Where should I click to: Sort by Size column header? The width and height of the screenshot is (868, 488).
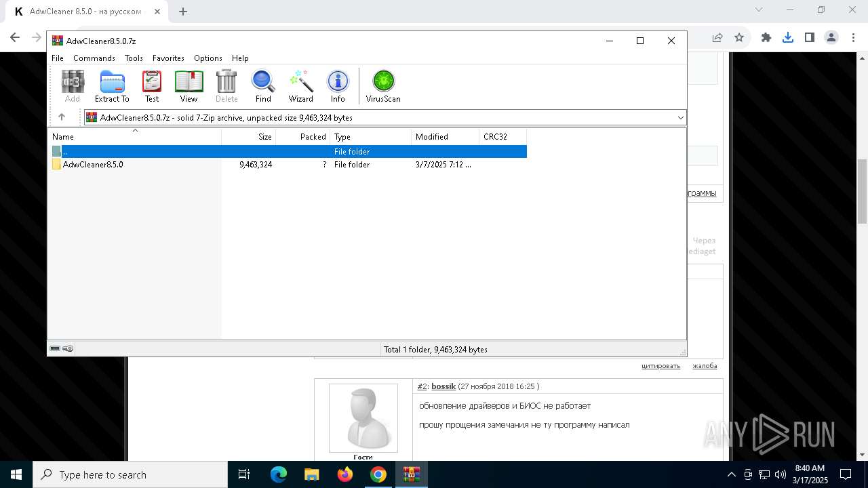249,136
